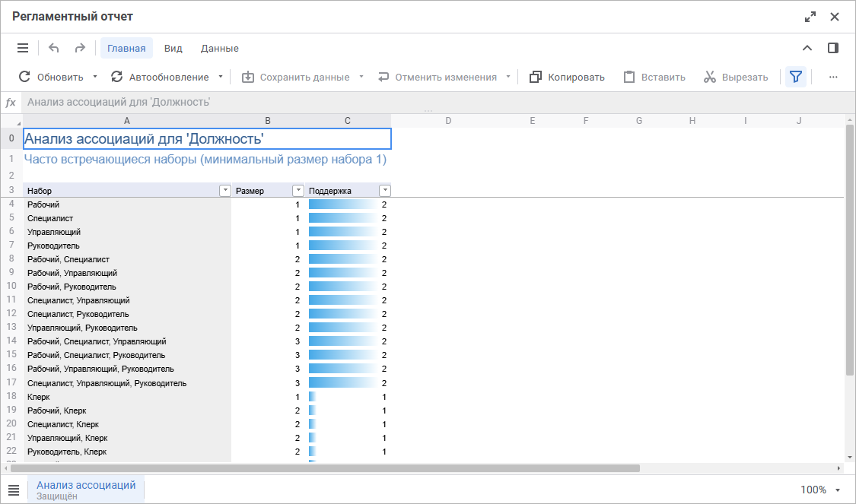Viewport: 856px width, 504px height.
Task: Click the Обновить refresh icon
Action: [24, 77]
